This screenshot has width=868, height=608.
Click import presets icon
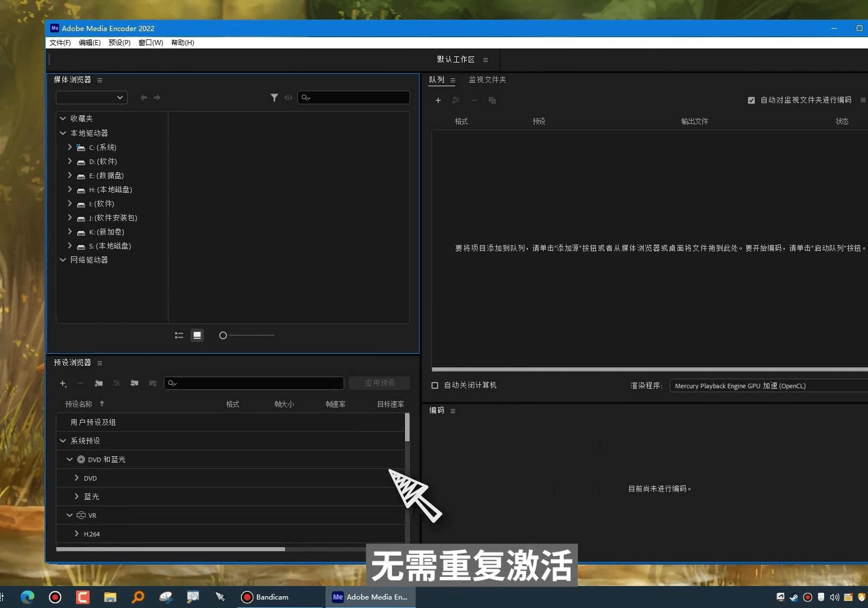tap(135, 383)
